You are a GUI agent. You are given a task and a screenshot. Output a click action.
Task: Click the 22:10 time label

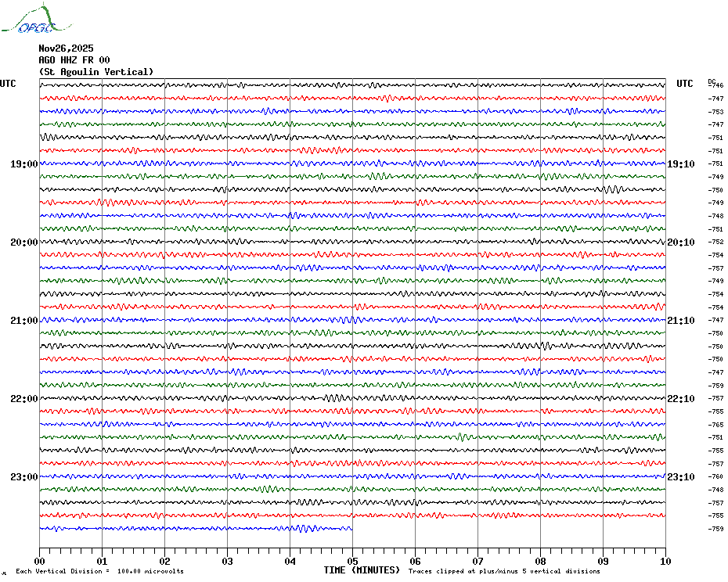(x=681, y=399)
